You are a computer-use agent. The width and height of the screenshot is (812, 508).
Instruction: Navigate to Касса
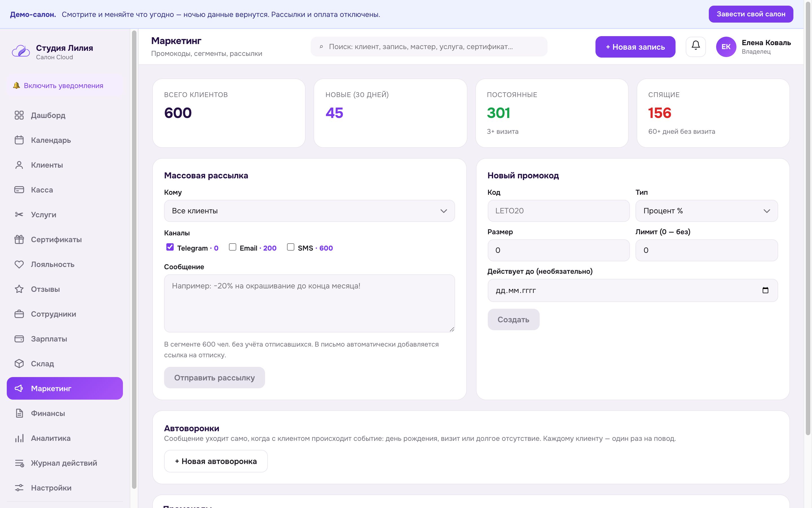[65, 190]
